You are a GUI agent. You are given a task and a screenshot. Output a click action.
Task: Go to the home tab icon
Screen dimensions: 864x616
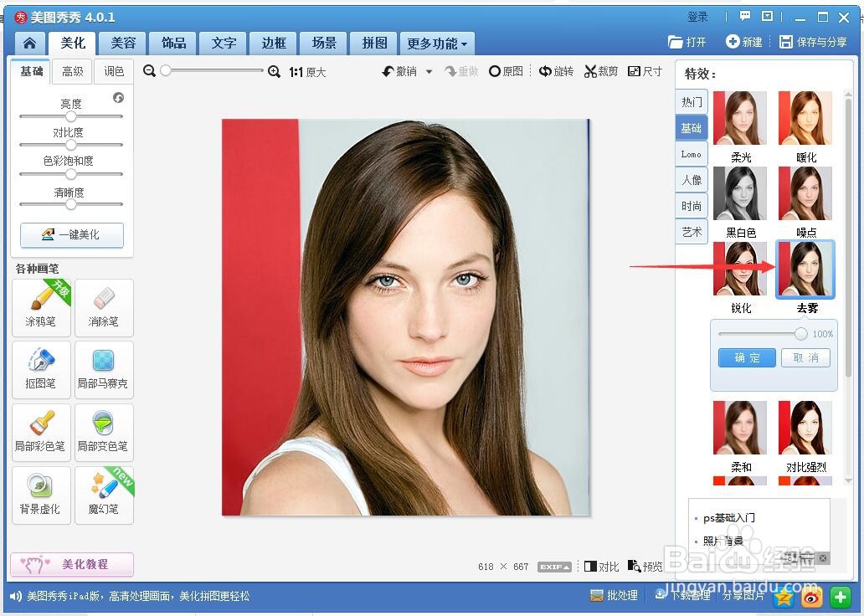(30, 43)
